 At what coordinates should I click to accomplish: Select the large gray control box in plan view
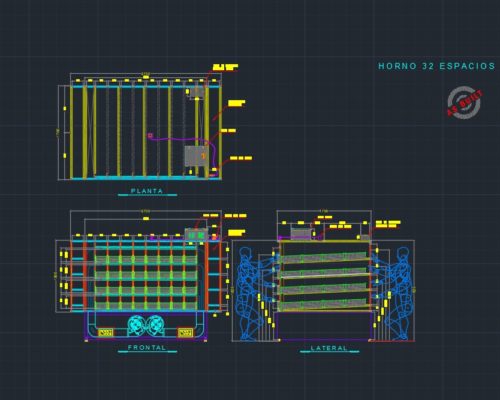[x=197, y=156]
